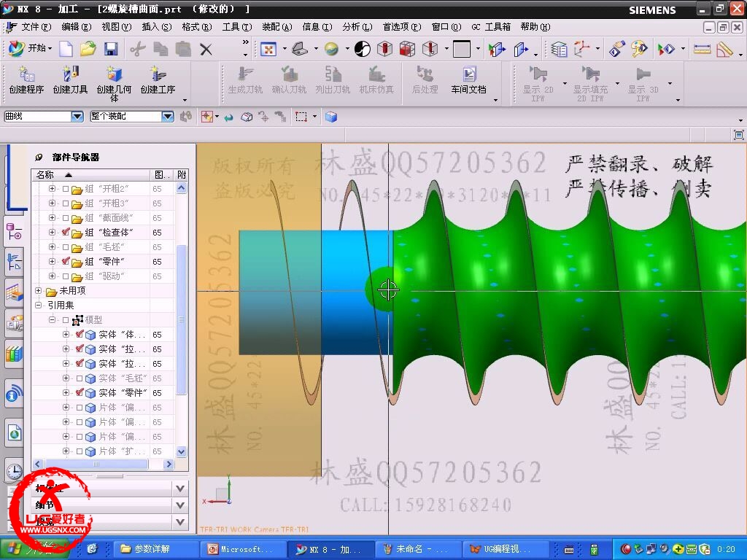Click the Create Program (创建程序) icon
Viewport: 747px width, 560px height.
tap(26, 74)
